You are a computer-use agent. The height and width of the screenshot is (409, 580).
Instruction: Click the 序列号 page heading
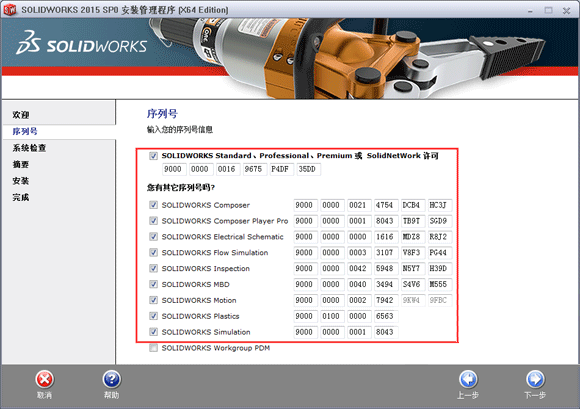[x=162, y=114]
